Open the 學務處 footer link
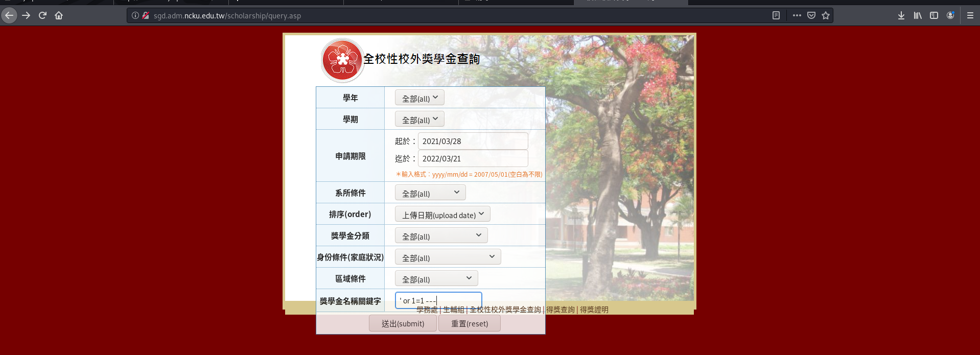 pos(427,310)
